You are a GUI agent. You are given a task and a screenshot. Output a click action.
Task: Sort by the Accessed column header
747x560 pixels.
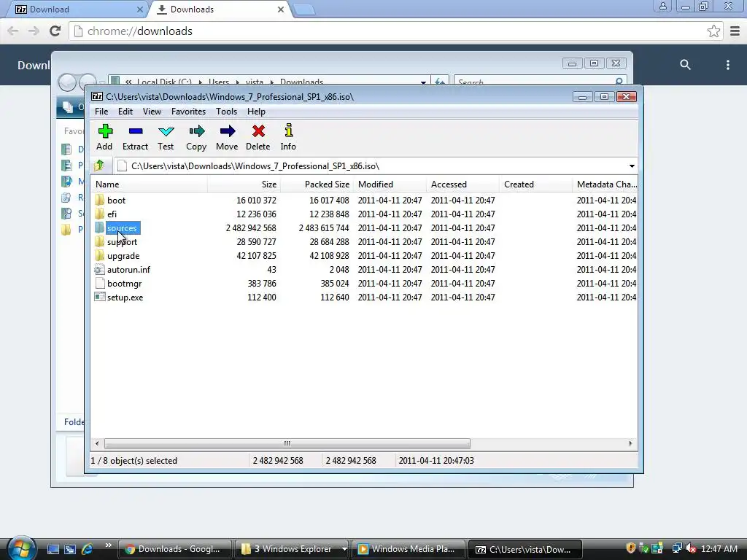click(462, 184)
